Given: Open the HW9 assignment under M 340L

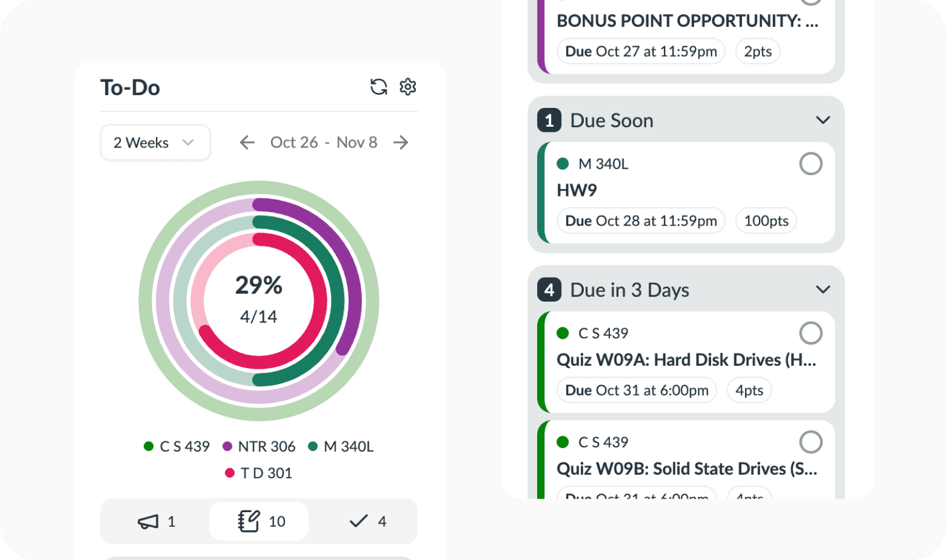Looking at the screenshot, I should (x=576, y=190).
